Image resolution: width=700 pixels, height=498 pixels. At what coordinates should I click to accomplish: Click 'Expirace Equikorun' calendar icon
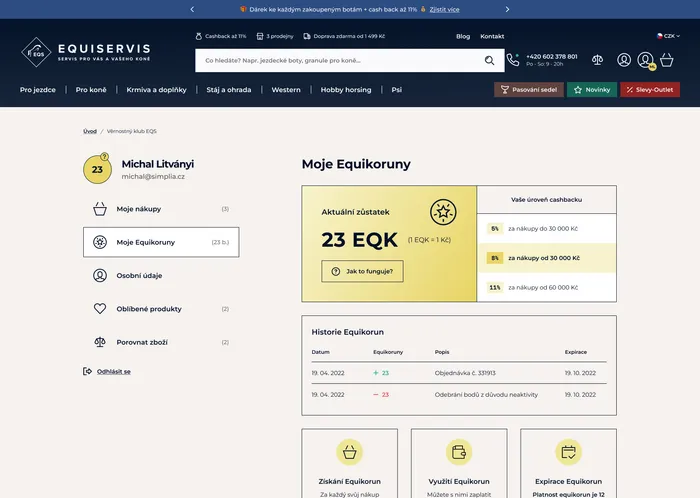click(x=568, y=452)
